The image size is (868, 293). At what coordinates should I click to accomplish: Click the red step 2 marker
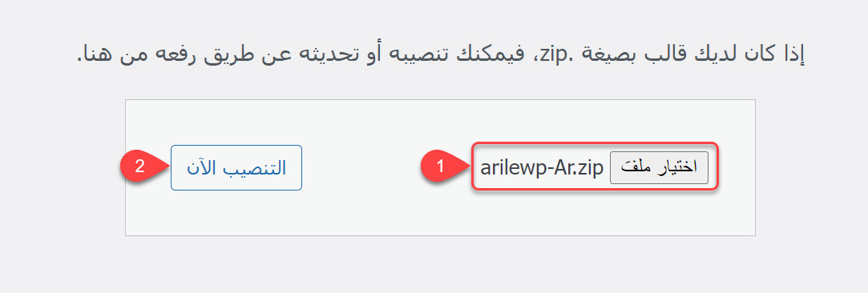pos(141,167)
